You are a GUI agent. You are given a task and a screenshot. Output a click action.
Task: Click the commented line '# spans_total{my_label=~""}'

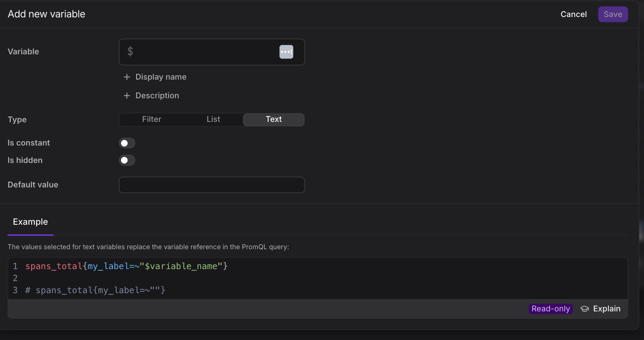95,290
